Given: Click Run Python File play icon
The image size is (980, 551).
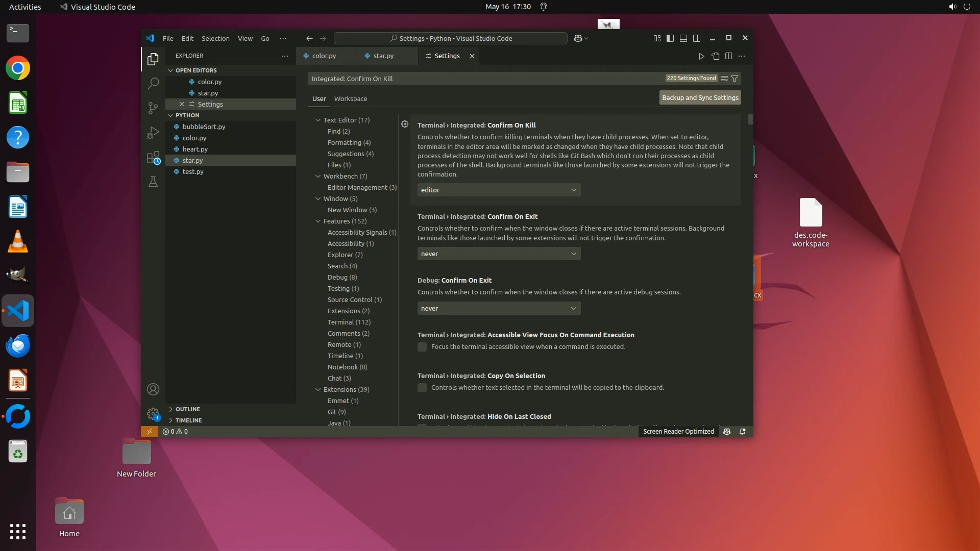Looking at the screenshot, I should [701, 56].
